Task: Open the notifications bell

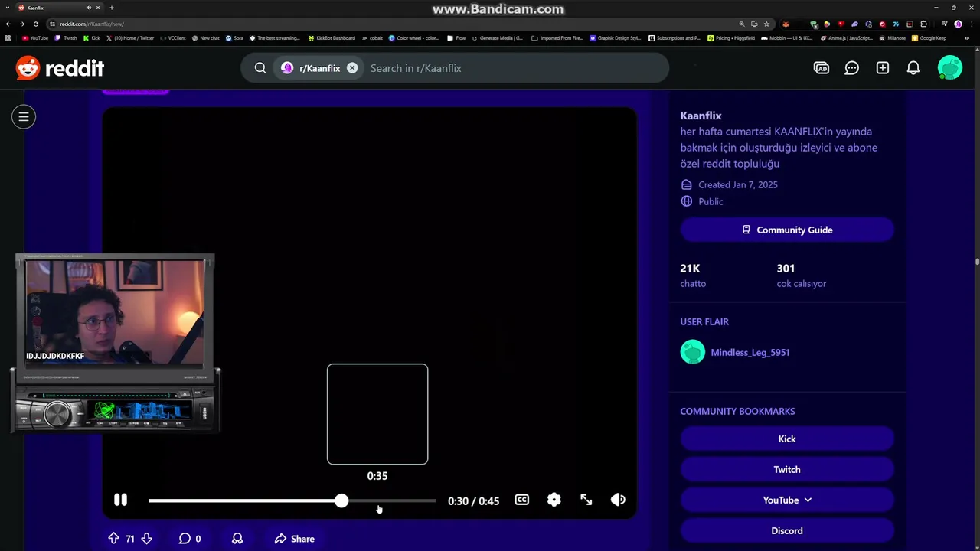Action: (913, 68)
